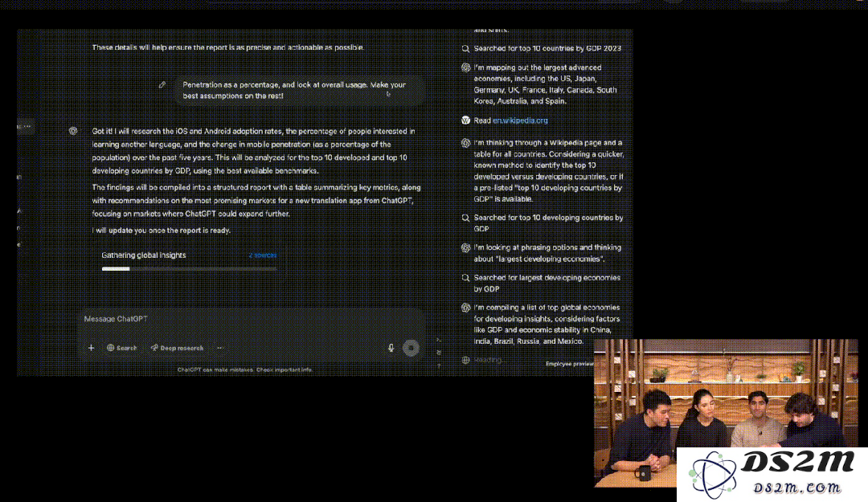Click the "Gathering global insights" label
868x502 pixels.
click(143, 255)
